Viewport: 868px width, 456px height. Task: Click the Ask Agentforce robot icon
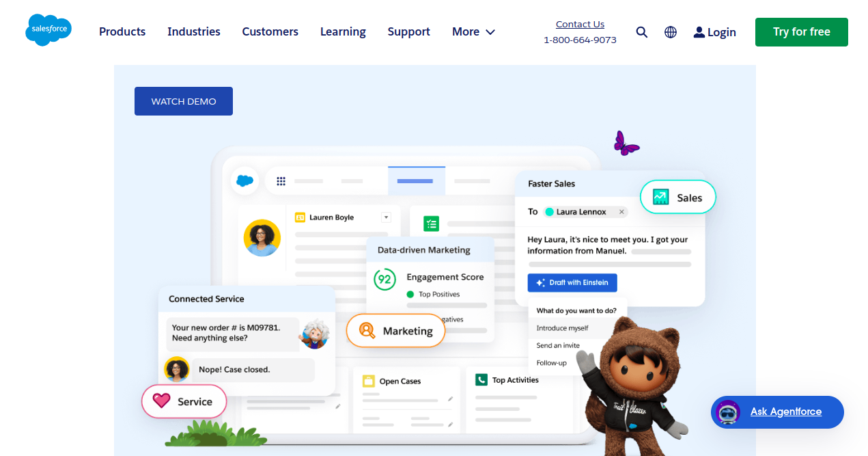click(x=728, y=412)
